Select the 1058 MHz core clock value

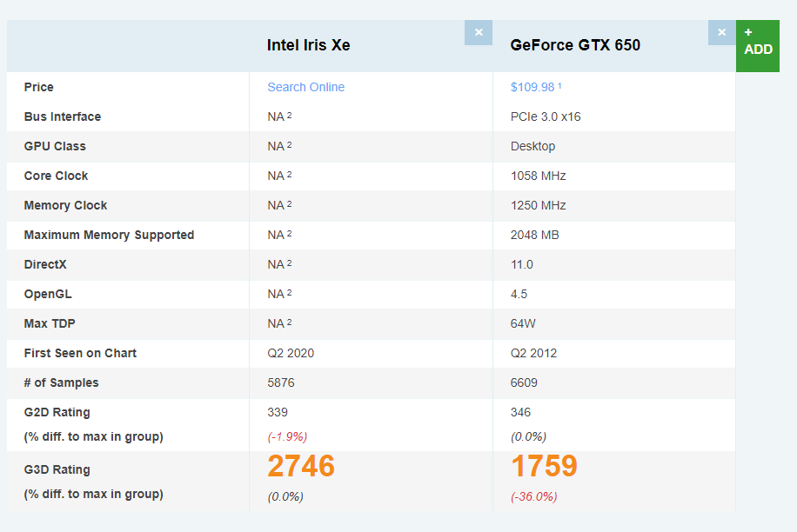click(x=539, y=176)
